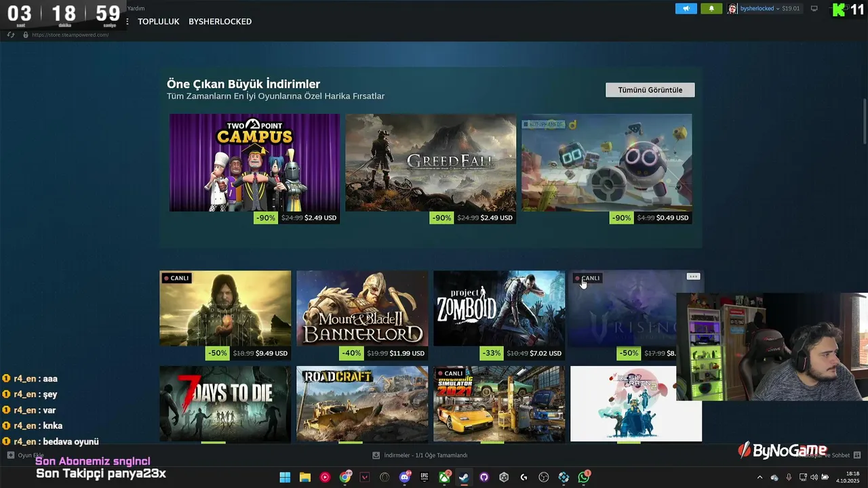Click the Oyun Ekle add game button
This screenshot has width=868, height=488.
coord(26,455)
